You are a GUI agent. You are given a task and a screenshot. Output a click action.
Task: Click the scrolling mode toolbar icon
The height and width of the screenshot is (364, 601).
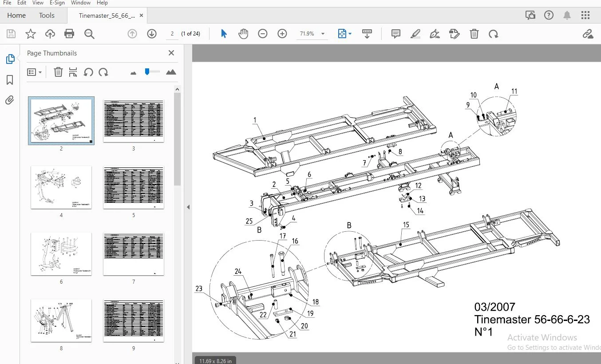pyautogui.click(x=367, y=34)
